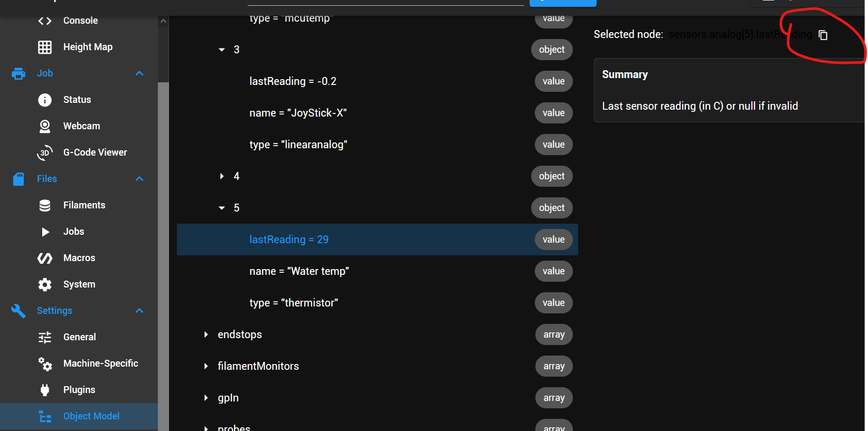Open General settings
This screenshot has height=431, width=868.
(79, 337)
